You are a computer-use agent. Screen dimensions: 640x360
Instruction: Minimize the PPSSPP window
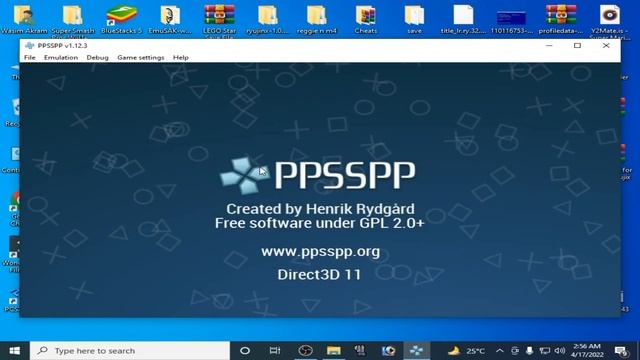point(549,45)
